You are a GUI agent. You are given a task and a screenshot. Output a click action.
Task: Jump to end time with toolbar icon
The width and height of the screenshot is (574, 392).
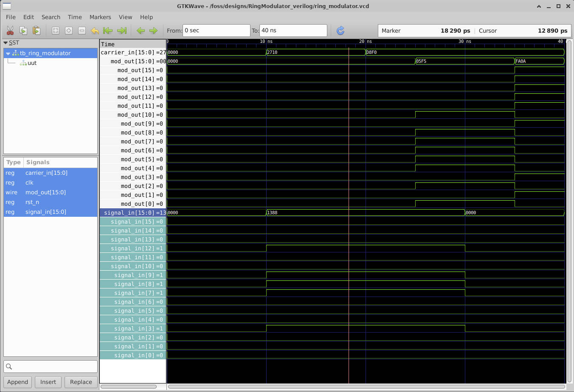point(122,31)
